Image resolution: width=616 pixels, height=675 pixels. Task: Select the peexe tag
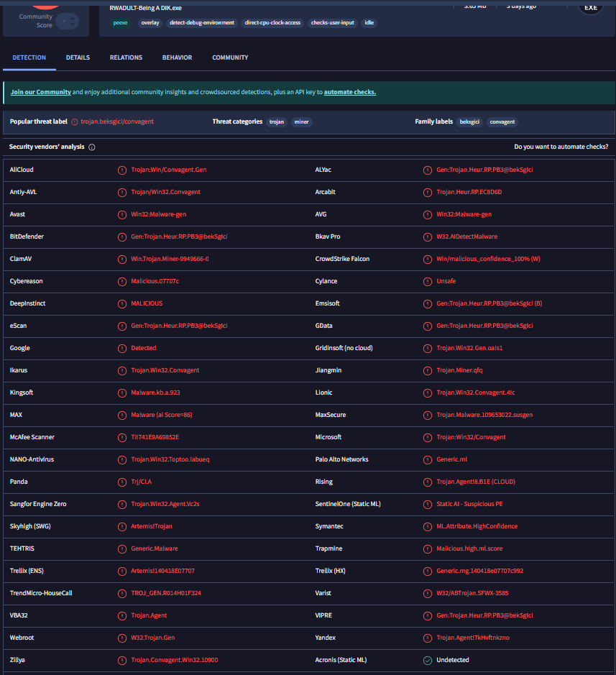tap(121, 23)
